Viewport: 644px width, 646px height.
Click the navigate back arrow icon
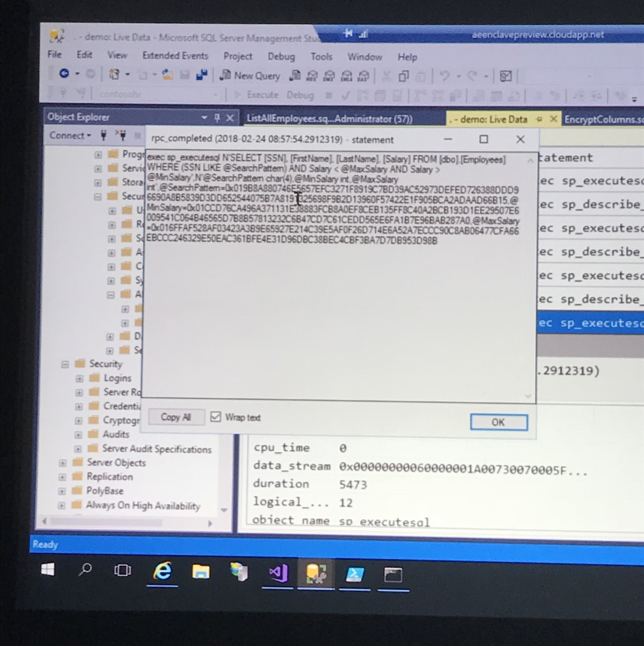(x=64, y=73)
